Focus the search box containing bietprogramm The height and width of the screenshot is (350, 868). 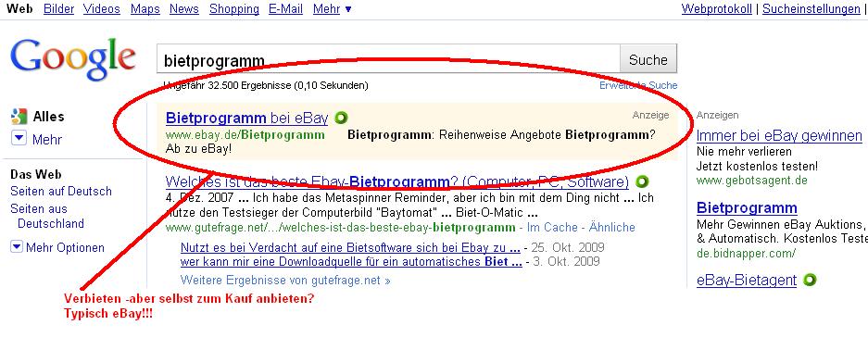point(388,59)
